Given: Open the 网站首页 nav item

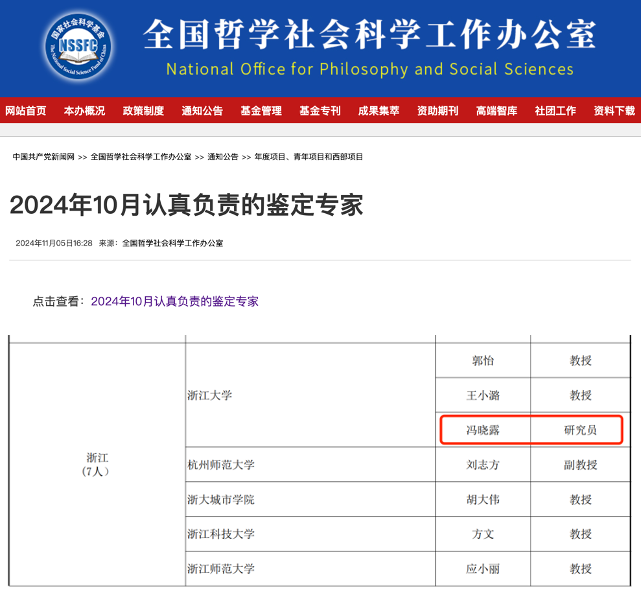Looking at the screenshot, I should click(x=25, y=111).
